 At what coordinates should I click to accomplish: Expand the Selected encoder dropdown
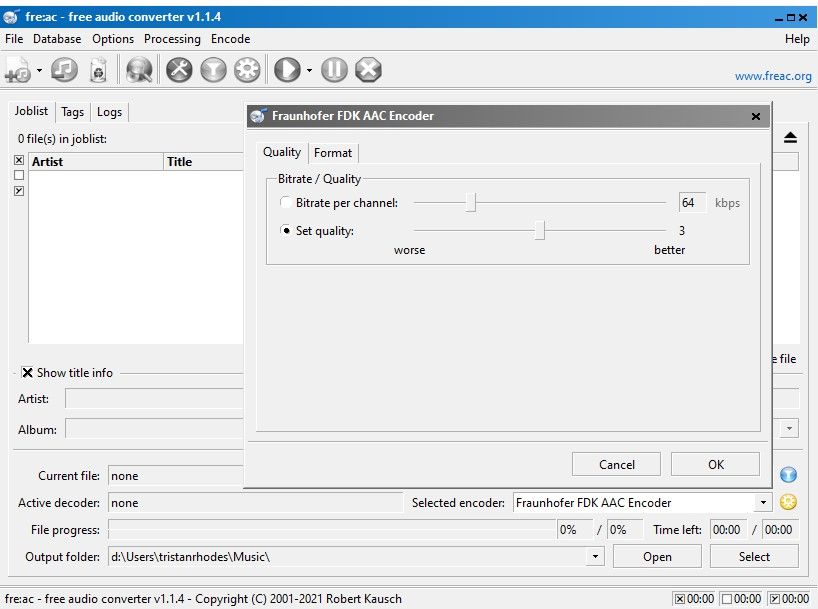point(763,503)
